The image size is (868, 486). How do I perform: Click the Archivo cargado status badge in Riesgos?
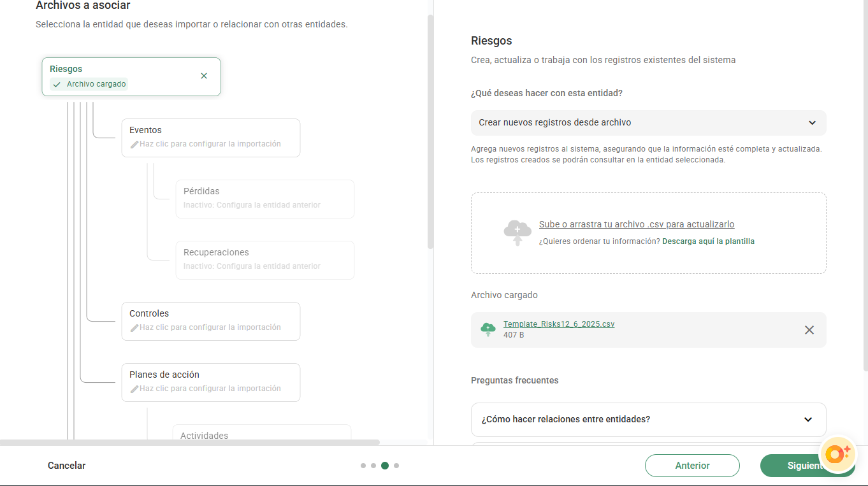[x=89, y=84]
